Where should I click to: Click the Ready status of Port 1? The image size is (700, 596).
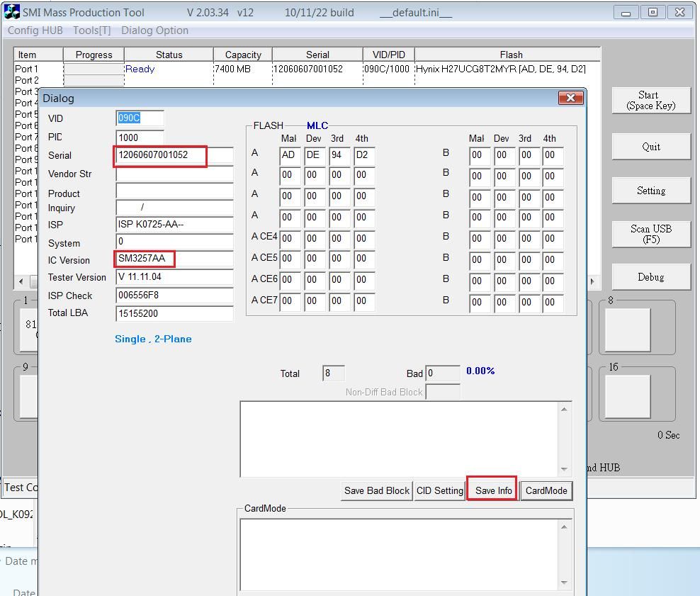tap(140, 69)
